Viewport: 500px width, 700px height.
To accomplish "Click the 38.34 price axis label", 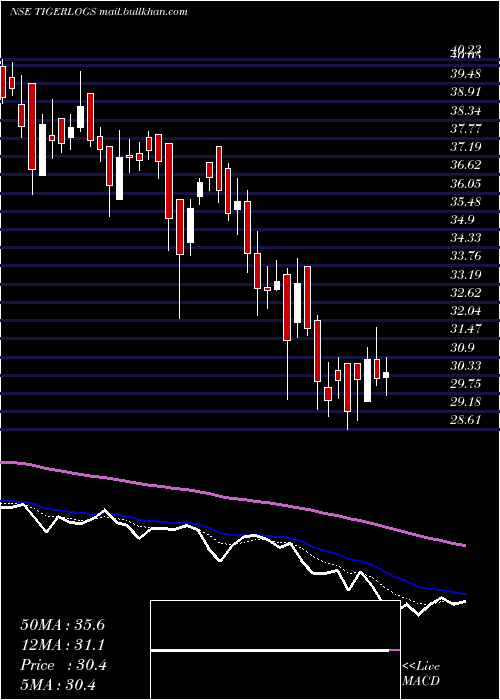I will [x=465, y=110].
